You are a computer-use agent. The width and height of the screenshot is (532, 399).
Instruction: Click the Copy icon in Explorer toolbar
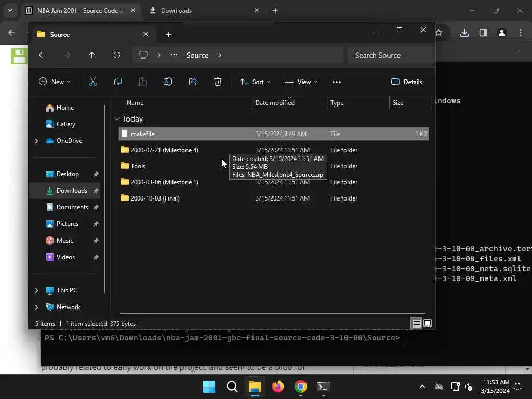pyautogui.click(x=118, y=82)
